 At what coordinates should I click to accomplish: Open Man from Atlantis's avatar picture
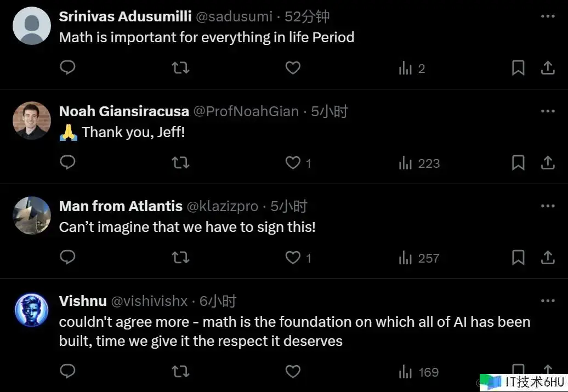point(32,215)
